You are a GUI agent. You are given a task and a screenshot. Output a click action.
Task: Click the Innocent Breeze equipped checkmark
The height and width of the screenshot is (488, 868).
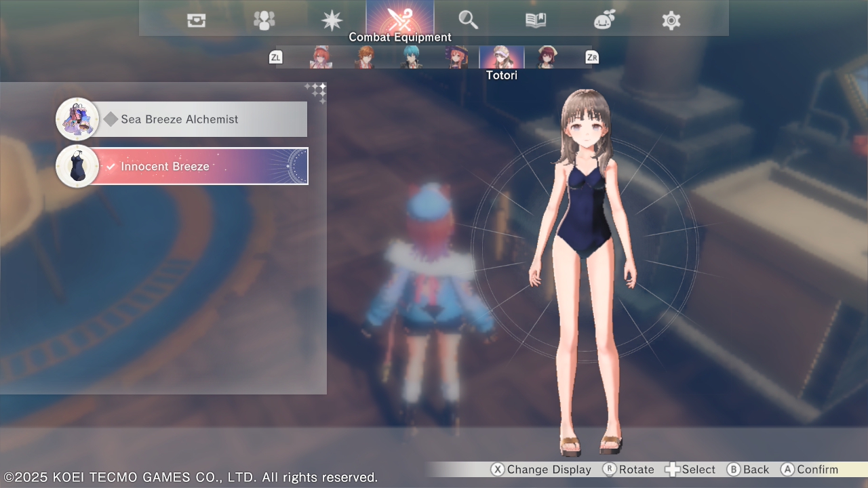pyautogui.click(x=111, y=167)
